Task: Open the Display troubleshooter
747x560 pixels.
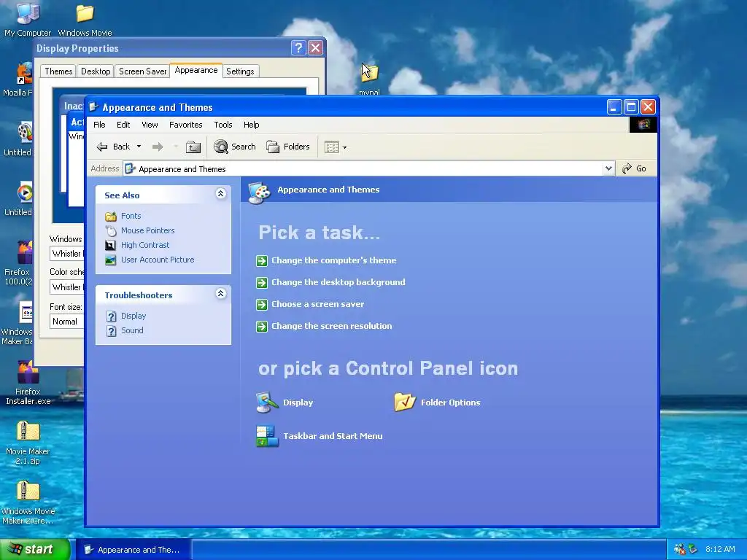Action: (x=133, y=316)
